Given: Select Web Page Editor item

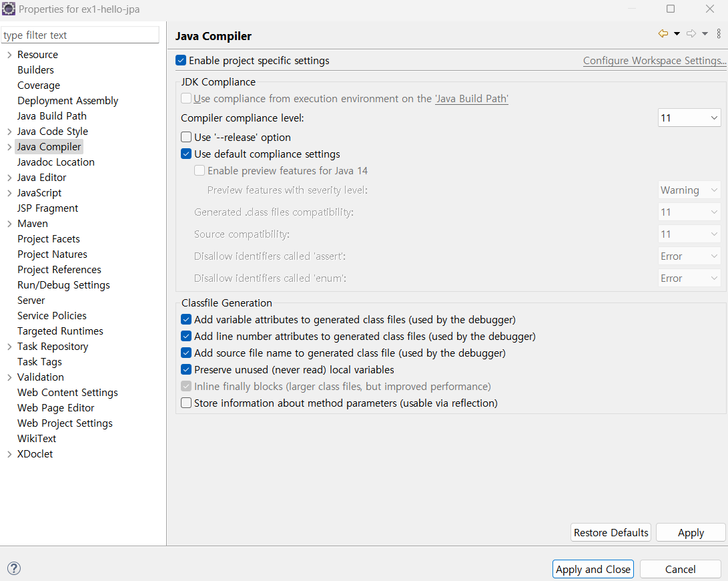Looking at the screenshot, I should pos(55,407).
